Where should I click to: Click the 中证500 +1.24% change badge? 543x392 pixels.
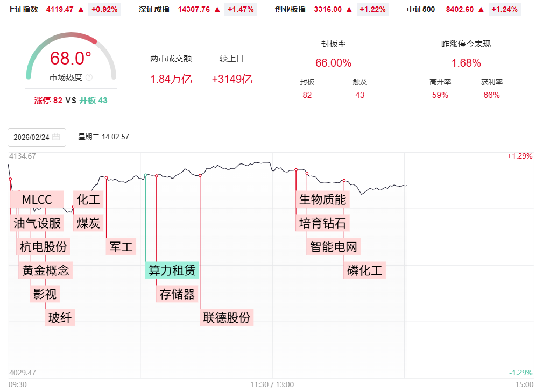click(504, 9)
